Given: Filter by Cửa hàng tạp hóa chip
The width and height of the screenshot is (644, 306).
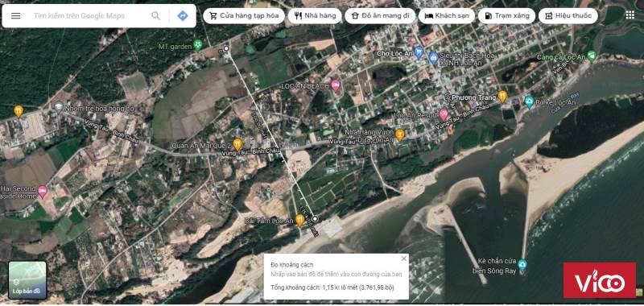Looking at the screenshot, I should click(244, 16).
